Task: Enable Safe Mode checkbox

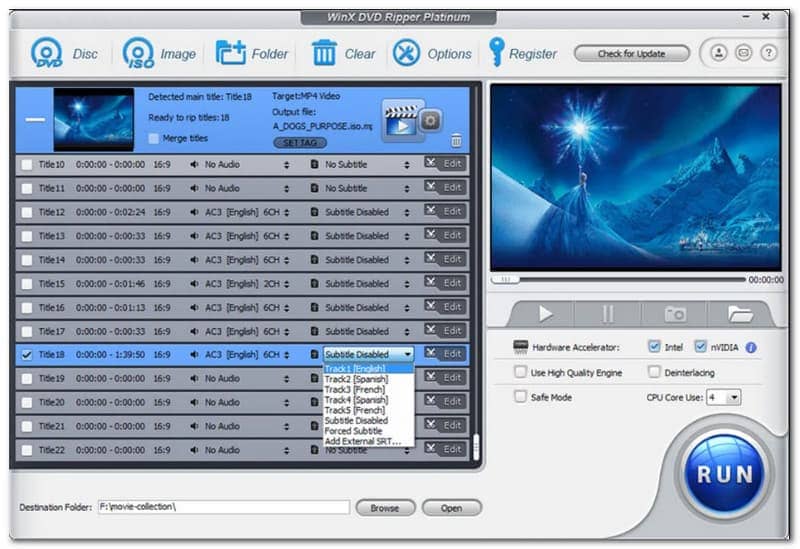Action: coord(520,396)
